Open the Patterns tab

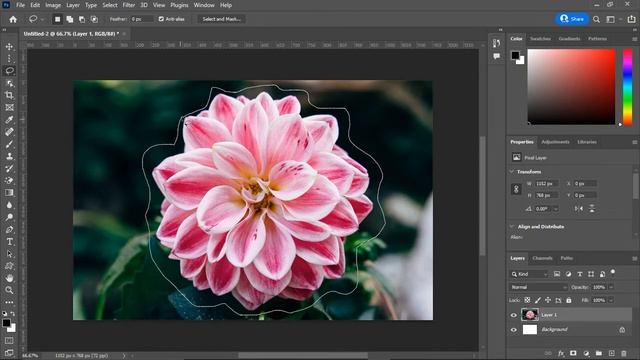598,39
